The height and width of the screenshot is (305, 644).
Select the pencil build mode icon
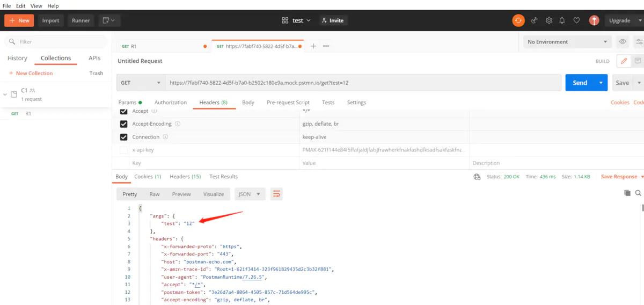coord(624,61)
